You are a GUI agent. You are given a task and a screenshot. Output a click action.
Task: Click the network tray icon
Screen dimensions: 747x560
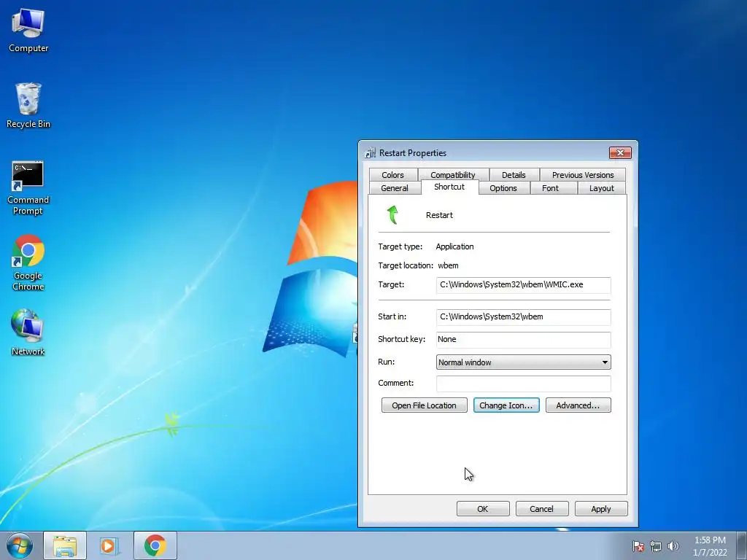[656, 546]
